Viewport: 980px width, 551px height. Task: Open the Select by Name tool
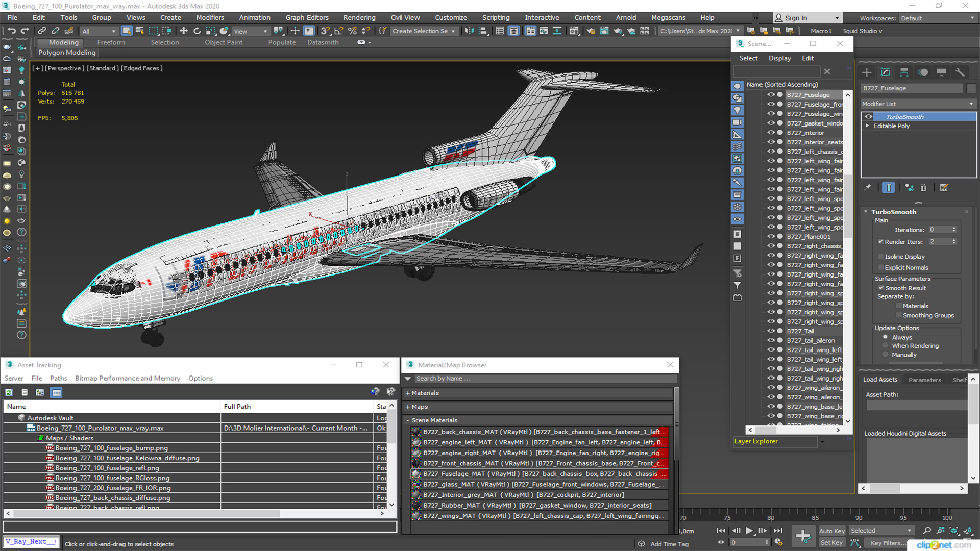coord(140,31)
